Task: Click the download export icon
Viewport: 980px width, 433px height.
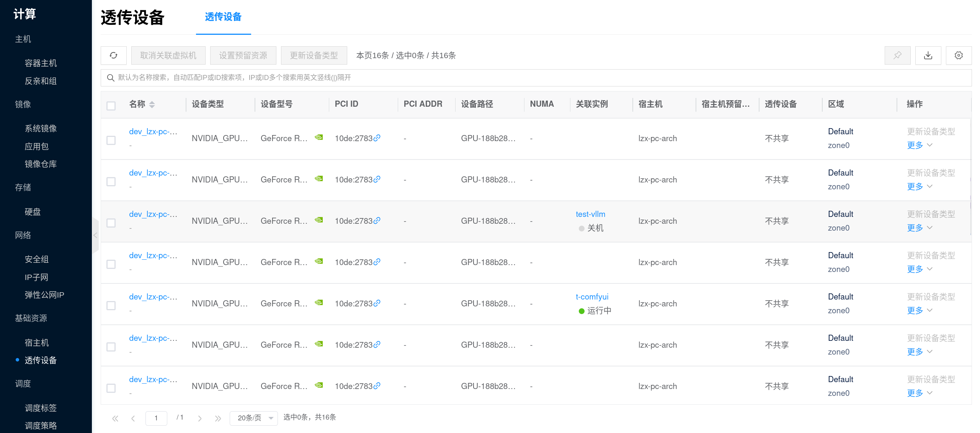Action: (928, 55)
